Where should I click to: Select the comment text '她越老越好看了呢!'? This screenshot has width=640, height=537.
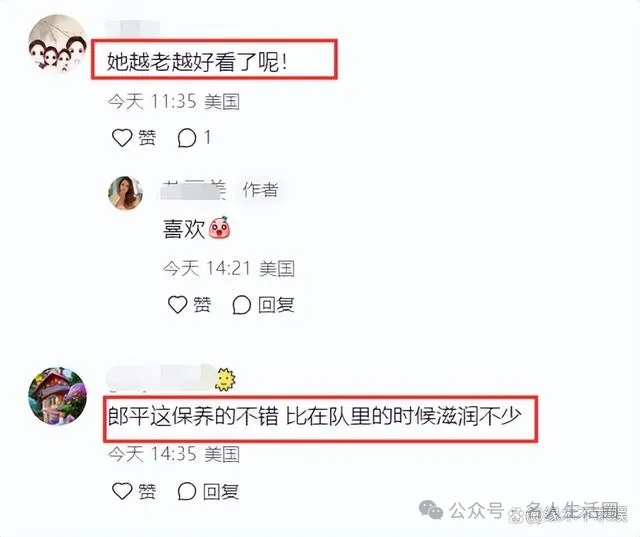(x=198, y=62)
